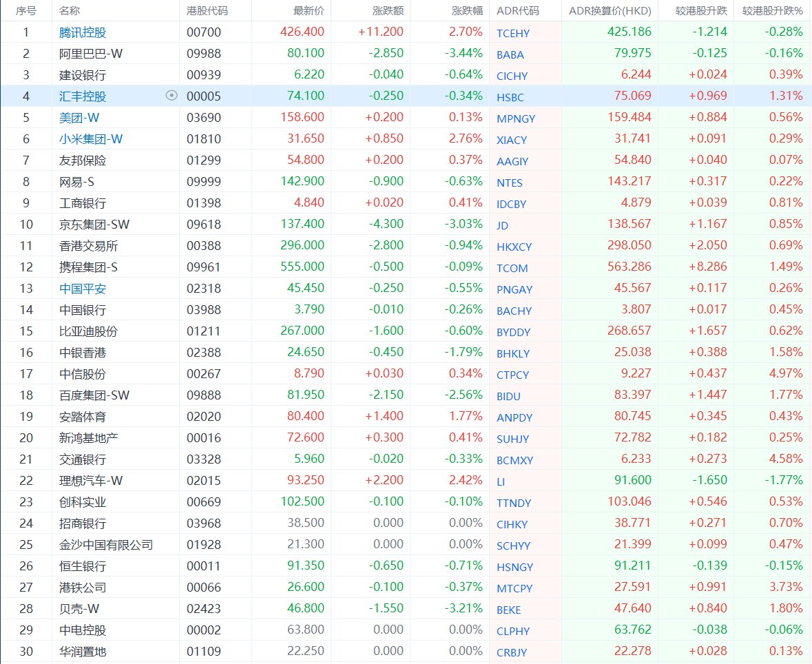The width and height of the screenshot is (812, 664).
Task: Open 汇丰控股 stock link
Action: tap(83, 96)
